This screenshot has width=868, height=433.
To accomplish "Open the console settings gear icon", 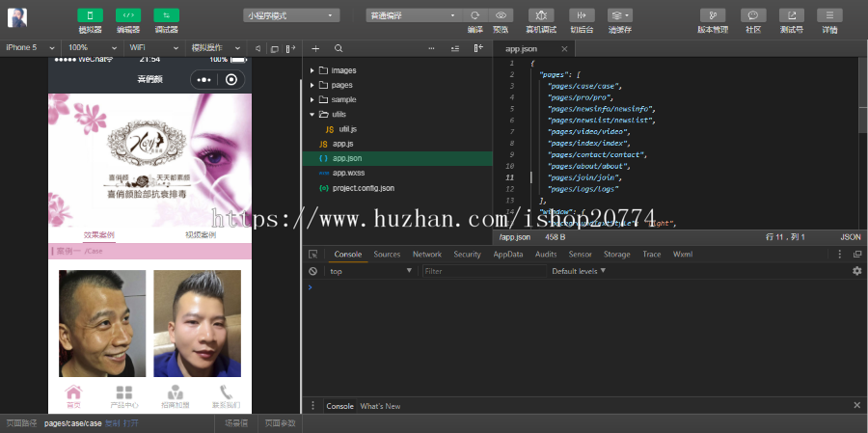I will (856, 271).
